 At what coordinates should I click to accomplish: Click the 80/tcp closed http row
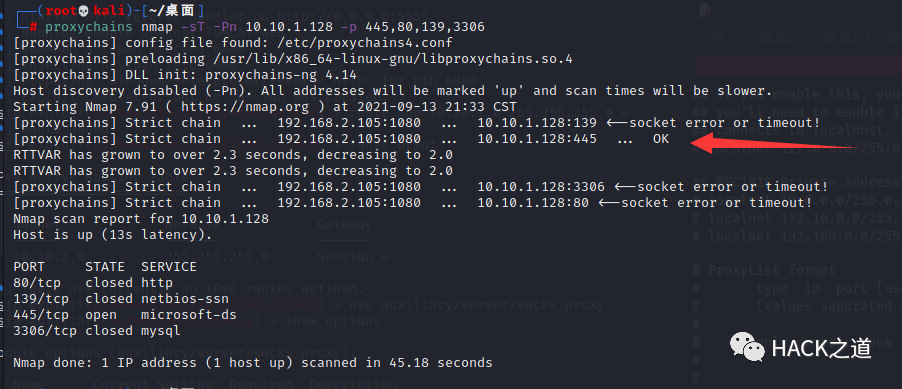point(93,283)
